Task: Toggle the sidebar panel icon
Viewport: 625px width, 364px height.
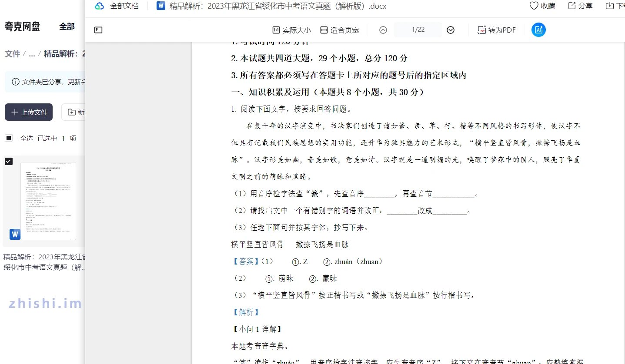Action: (x=98, y=30)
